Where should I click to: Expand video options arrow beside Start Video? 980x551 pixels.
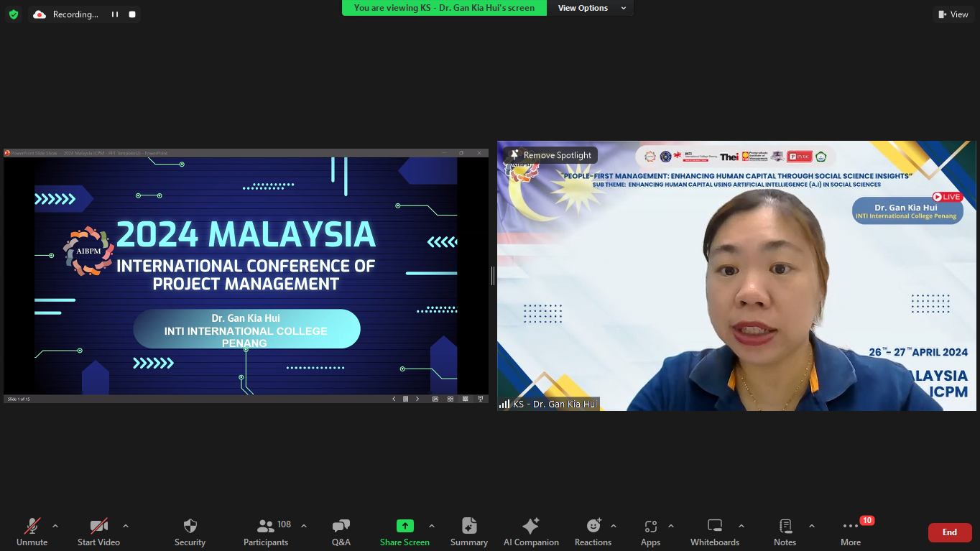point(126,526)
